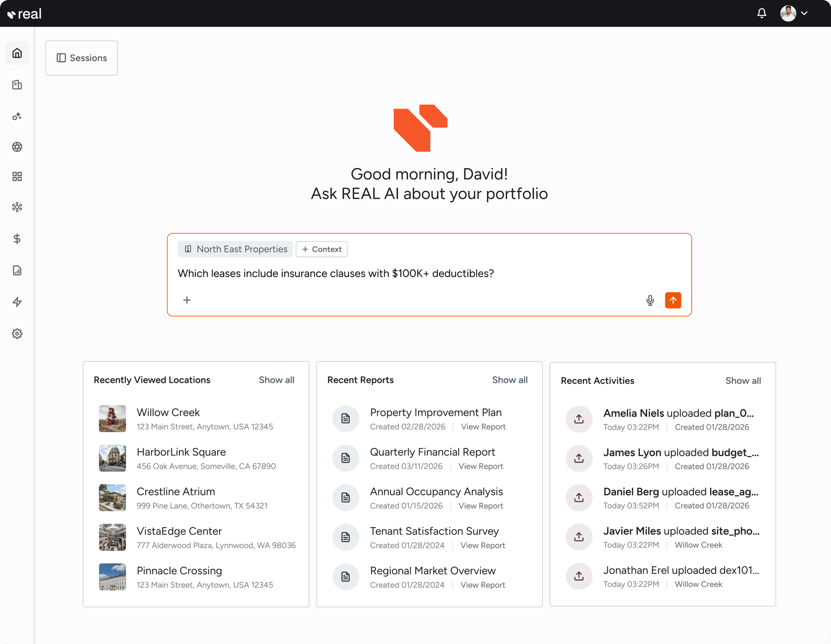Open the report chart sidebar icon
Viewport: 831px width, 644px height.
(x=17, y=270)
